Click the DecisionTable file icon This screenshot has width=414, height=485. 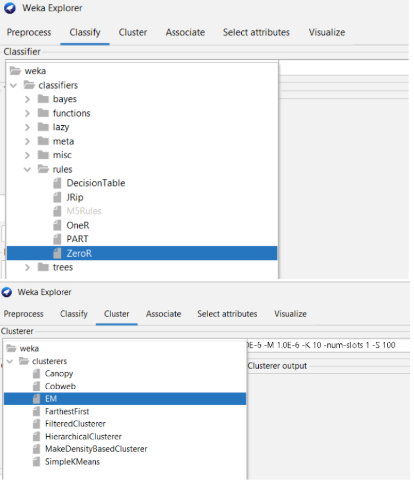pyautogui.click(x=57, y=183)
